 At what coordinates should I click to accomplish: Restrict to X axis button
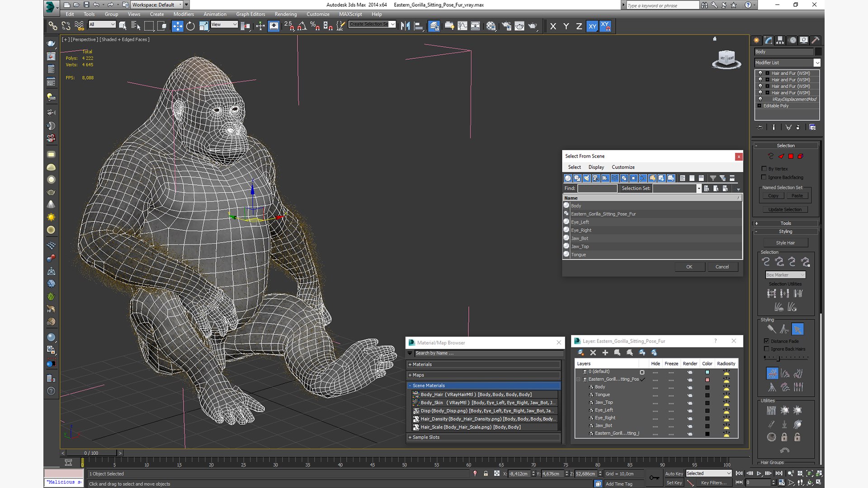(553, 26)
